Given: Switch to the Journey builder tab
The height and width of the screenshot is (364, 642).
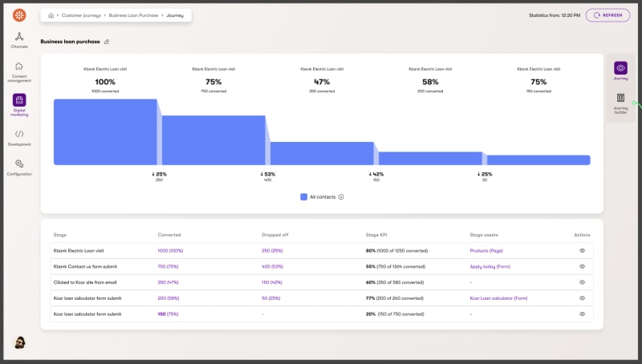Looking at the screenshot, I should (620, 103).
